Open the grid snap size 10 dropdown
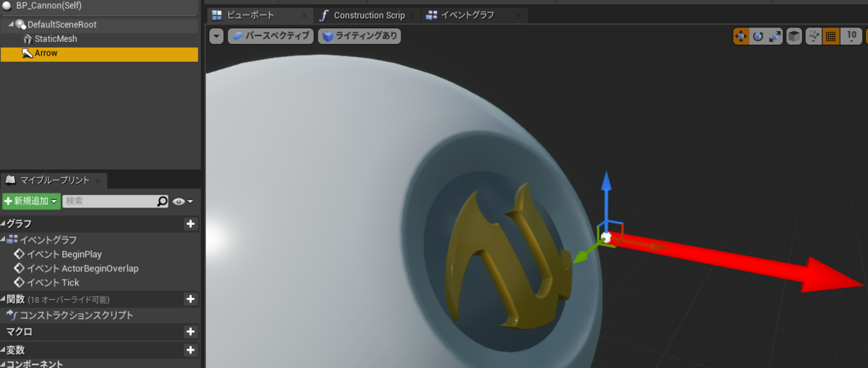The image size is (868, 368). [x=852, y=36]
